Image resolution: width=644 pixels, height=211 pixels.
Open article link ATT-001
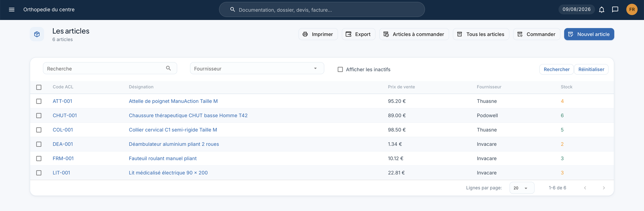(x=62, y=101)
